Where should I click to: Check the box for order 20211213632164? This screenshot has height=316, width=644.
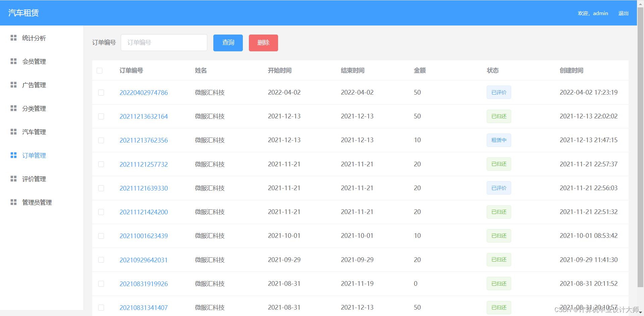click(101, 116)
